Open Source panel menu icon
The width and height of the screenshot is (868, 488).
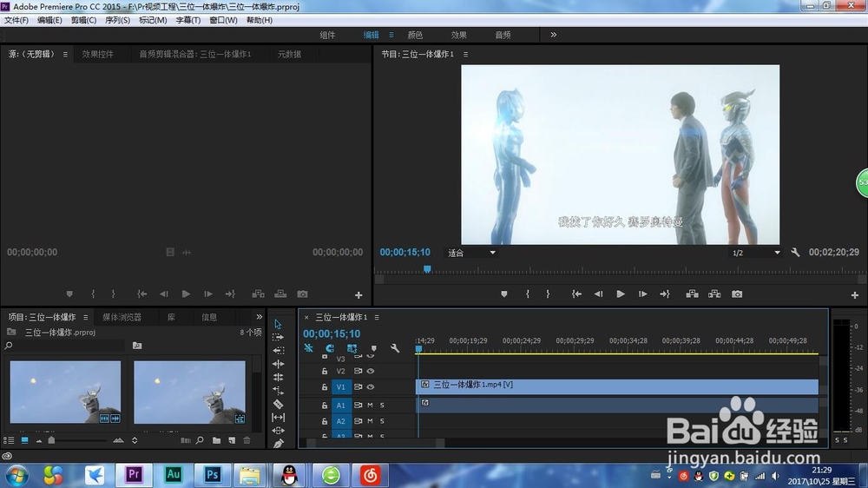pos(65,55)
